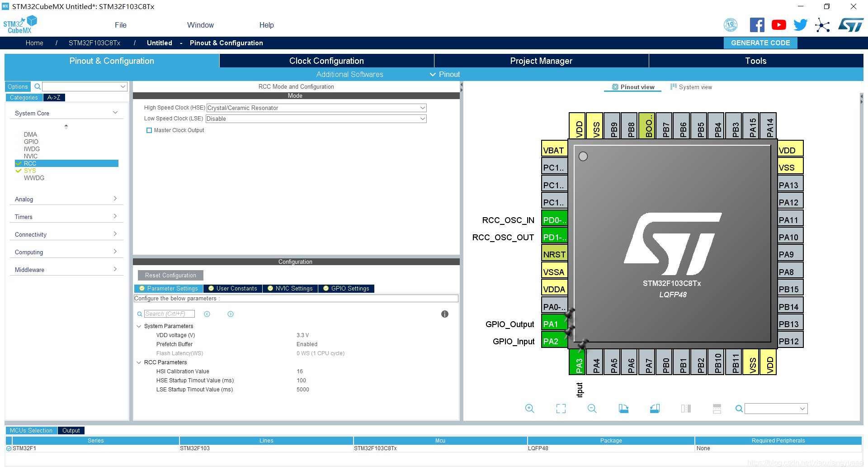Open the File menu
This screenshot has width=868, height=471.
[x=121, y=25]
